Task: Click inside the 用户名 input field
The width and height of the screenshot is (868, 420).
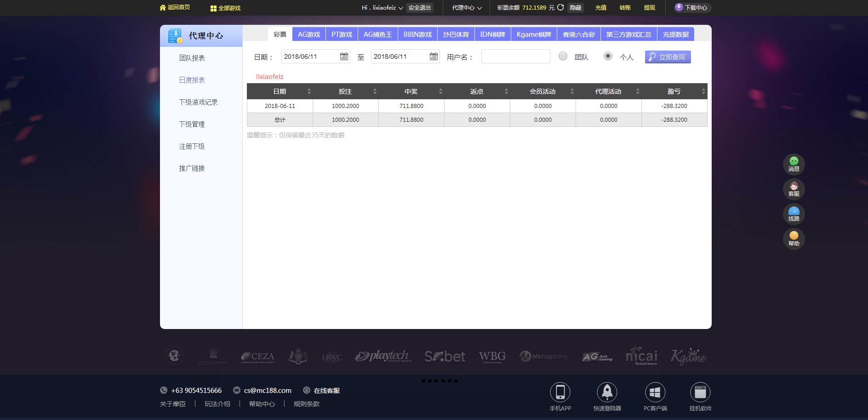Action: [515, 56]
